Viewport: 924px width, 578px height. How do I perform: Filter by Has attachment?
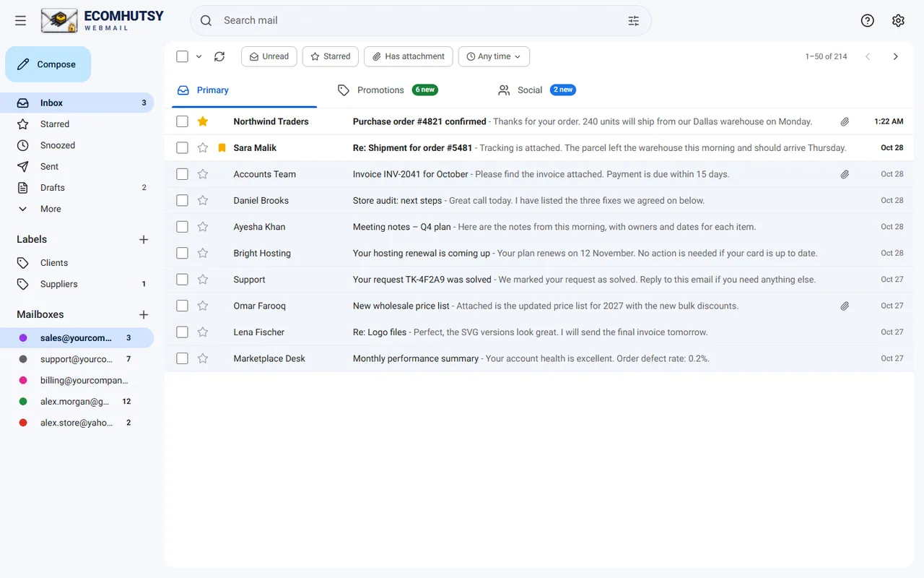click(409, 56)
